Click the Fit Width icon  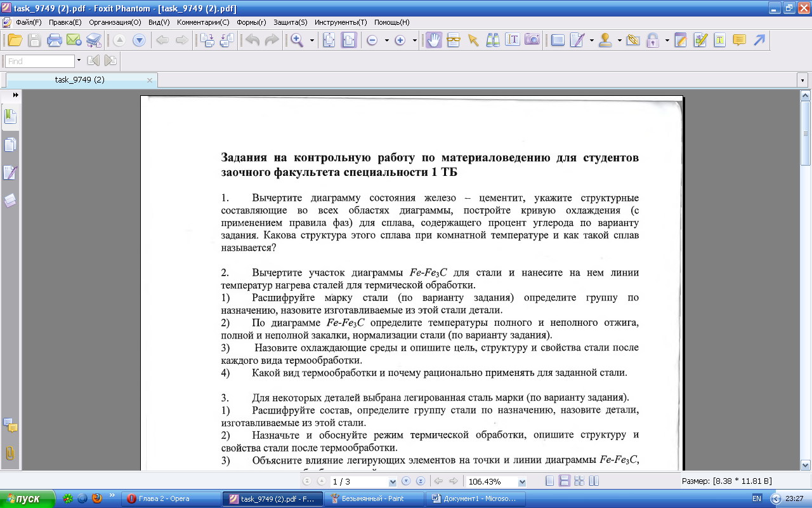(x=349, y=40)
